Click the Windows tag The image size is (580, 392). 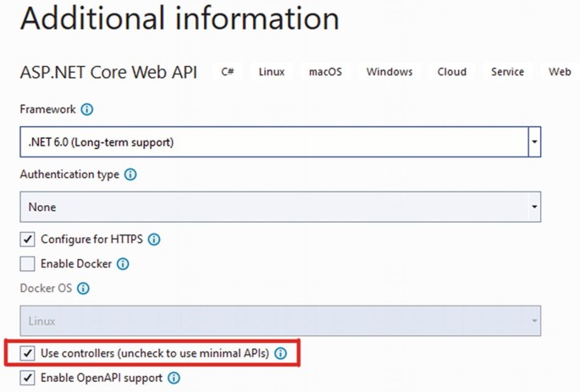(x=389, y=72)
